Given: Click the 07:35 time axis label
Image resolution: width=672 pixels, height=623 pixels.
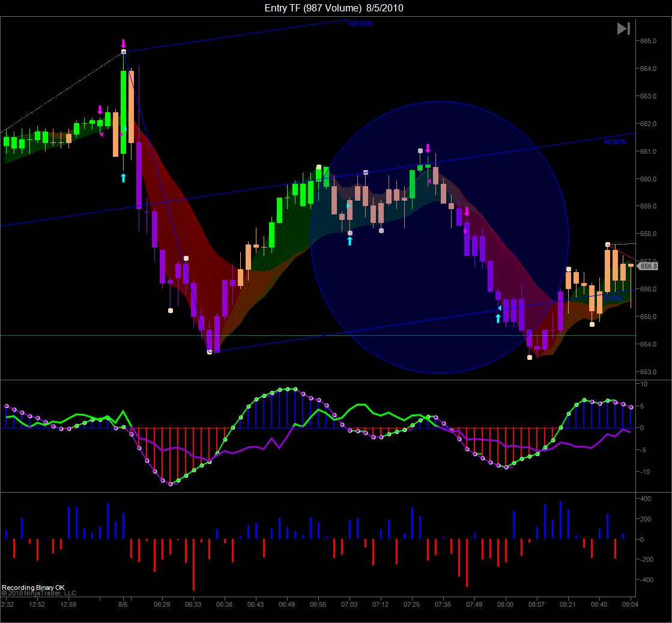Looking at the screenshot, I should click(443, 604).
